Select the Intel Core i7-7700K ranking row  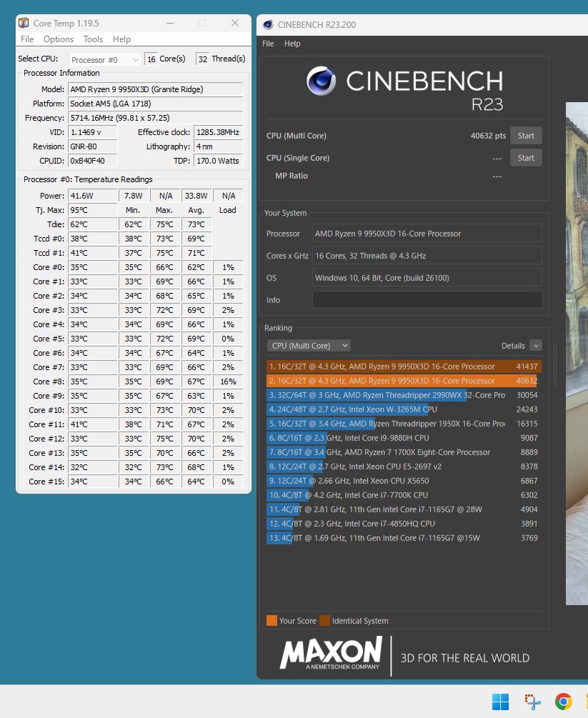[404, 495]
